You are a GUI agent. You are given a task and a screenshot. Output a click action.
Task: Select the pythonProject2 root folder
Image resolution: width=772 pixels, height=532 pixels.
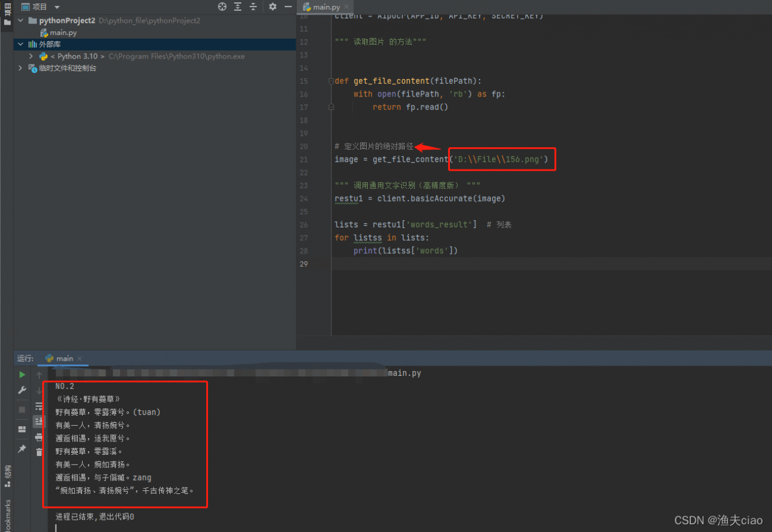click(68, 21)
